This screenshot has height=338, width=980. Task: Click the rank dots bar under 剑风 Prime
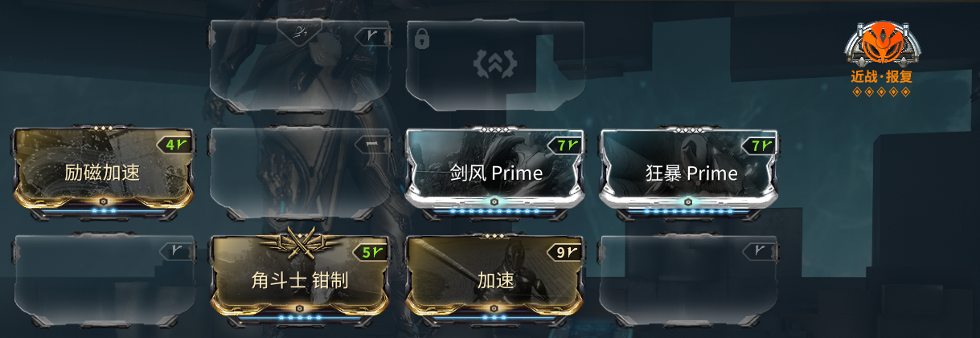[494, 211]
